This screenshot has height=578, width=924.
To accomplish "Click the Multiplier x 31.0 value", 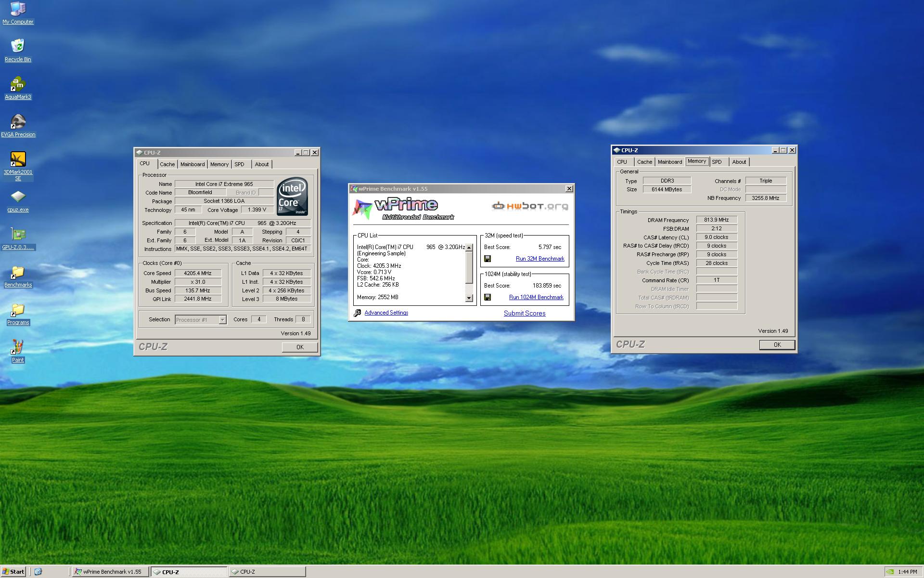I will tap(198, 282).
